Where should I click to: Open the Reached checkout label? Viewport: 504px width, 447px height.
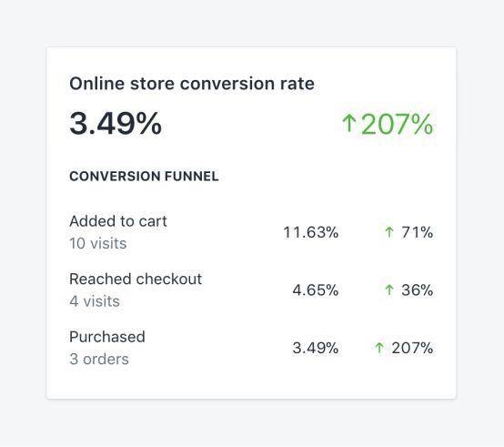(136, 279)
